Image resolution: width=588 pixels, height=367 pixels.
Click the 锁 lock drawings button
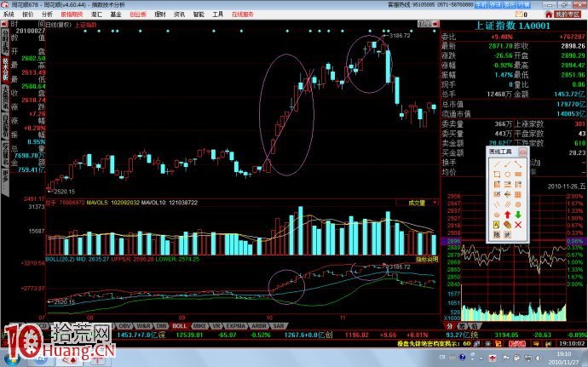tap(507, 235)
